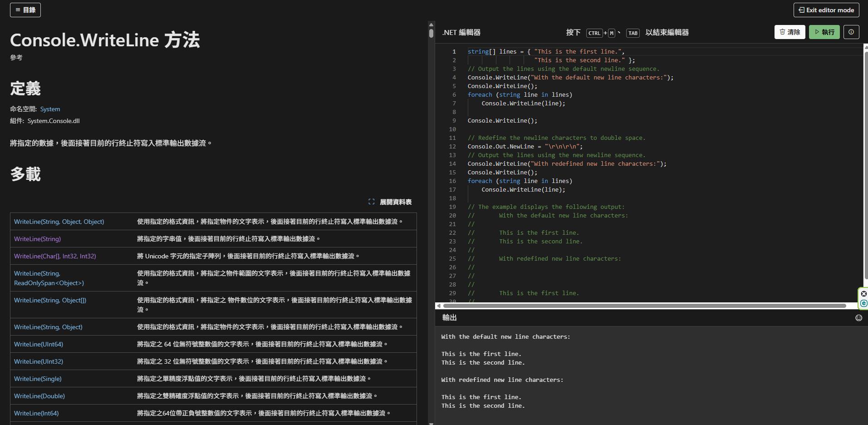The image size is (868, 425).
Task: Click the 定義 section heading
Action: coord(25,88)
